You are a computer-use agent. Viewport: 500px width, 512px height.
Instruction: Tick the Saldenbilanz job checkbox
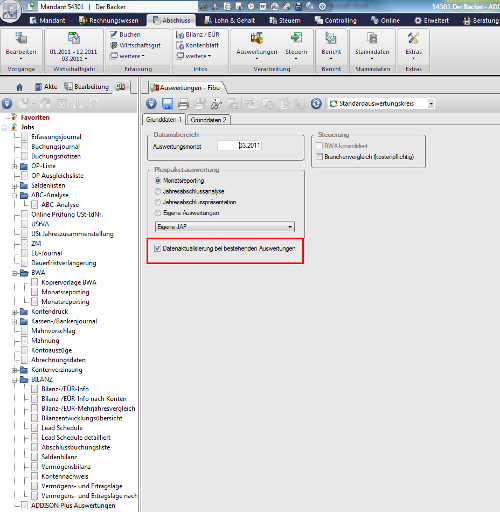tap(34, 457)
